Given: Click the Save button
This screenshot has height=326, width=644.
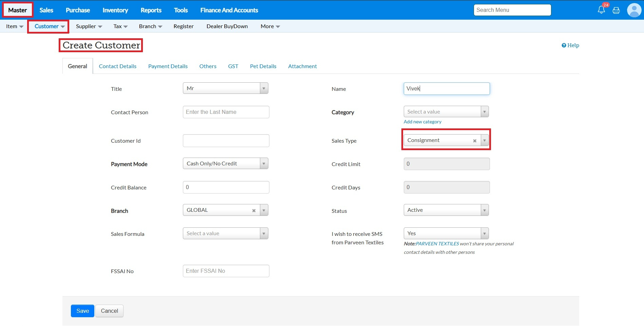Looking at the screenshot, I should [x=82, y=311].
